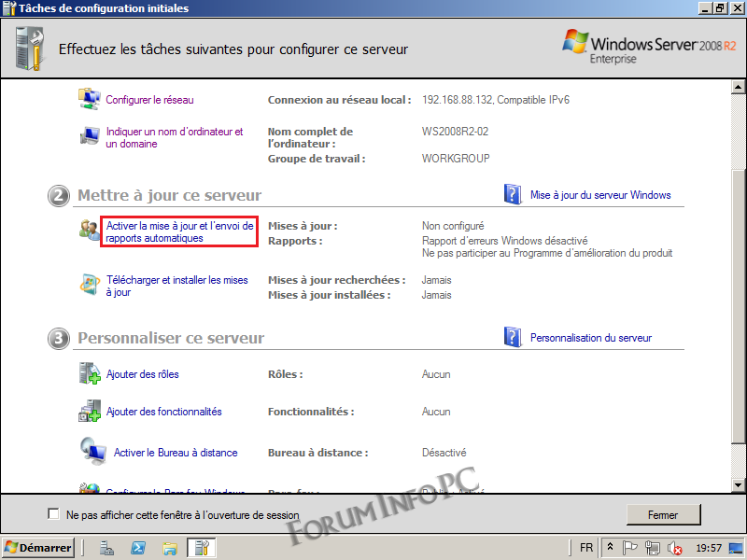Click the monitor icon beside Activer le Bureau à distance
This screenshot has height=560, width=747.
click(x=93, y=451)
